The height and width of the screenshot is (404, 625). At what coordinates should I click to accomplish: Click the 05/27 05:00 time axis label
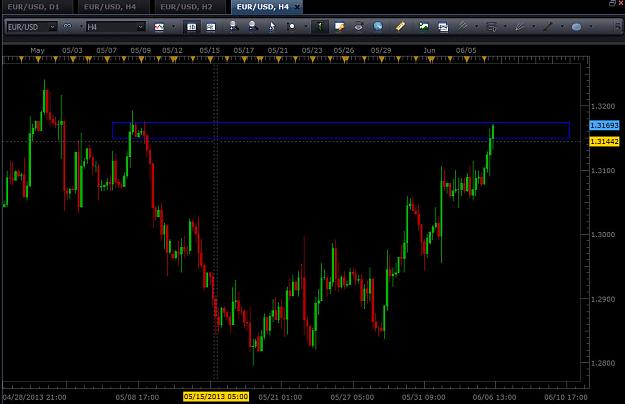click(x=352, y=397)
